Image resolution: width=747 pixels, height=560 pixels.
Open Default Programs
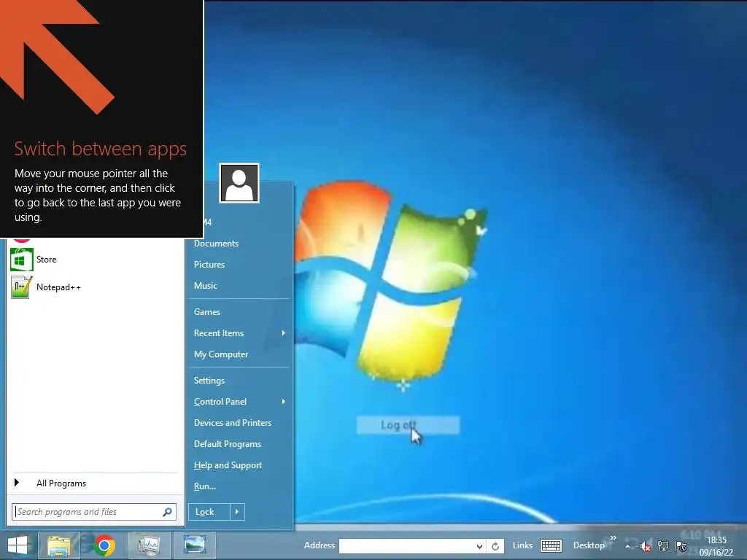228,444
